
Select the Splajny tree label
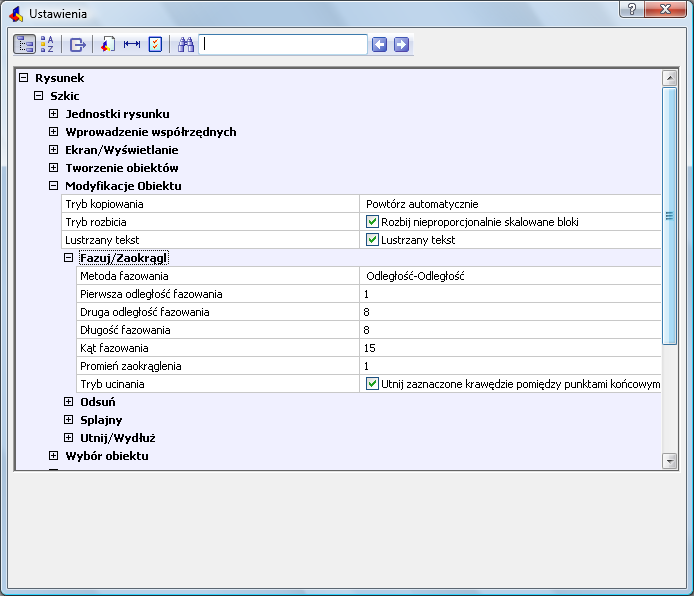[101, 420]
